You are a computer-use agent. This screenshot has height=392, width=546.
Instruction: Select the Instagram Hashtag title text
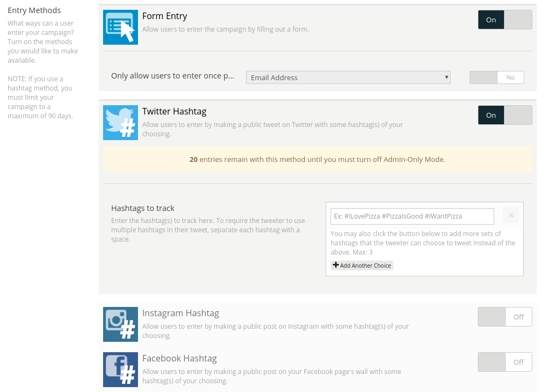click(x=181, y=313)
